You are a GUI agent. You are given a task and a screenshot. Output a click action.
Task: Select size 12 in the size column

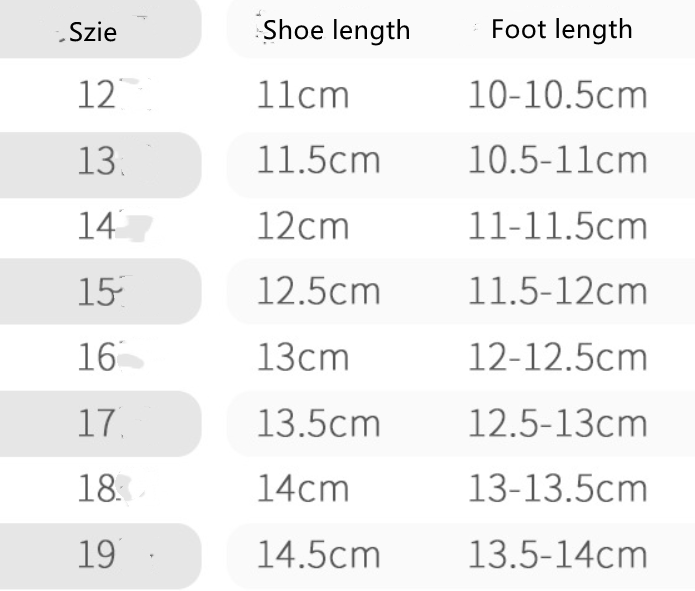pos(98,95)
